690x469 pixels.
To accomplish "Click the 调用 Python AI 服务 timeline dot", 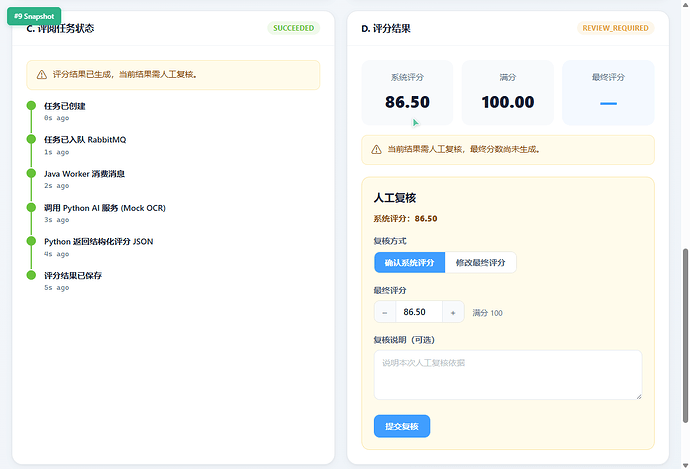I will click(x=31, y=207).
